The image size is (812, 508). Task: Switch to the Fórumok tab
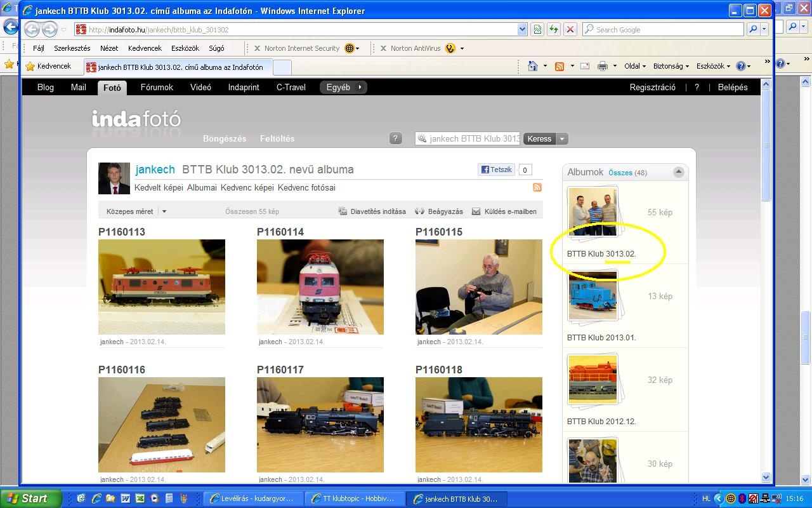tap(157, 87)
